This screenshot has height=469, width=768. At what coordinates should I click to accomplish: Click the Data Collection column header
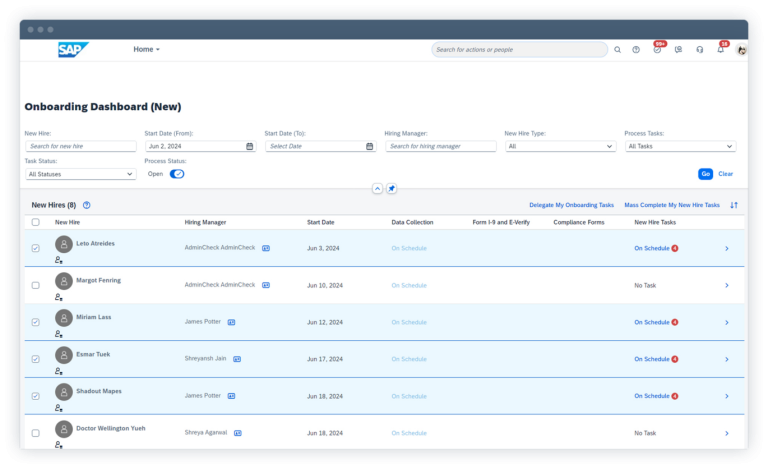[412, 222]
